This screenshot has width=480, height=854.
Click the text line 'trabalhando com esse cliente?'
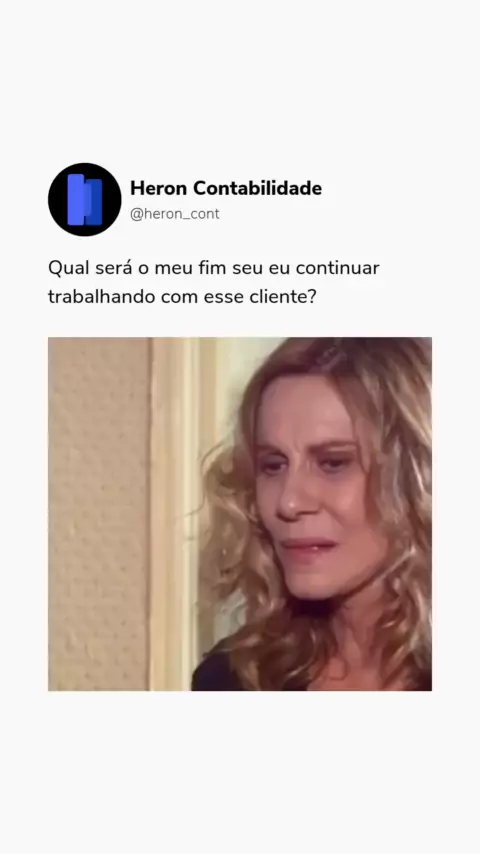tap(182, 297)
